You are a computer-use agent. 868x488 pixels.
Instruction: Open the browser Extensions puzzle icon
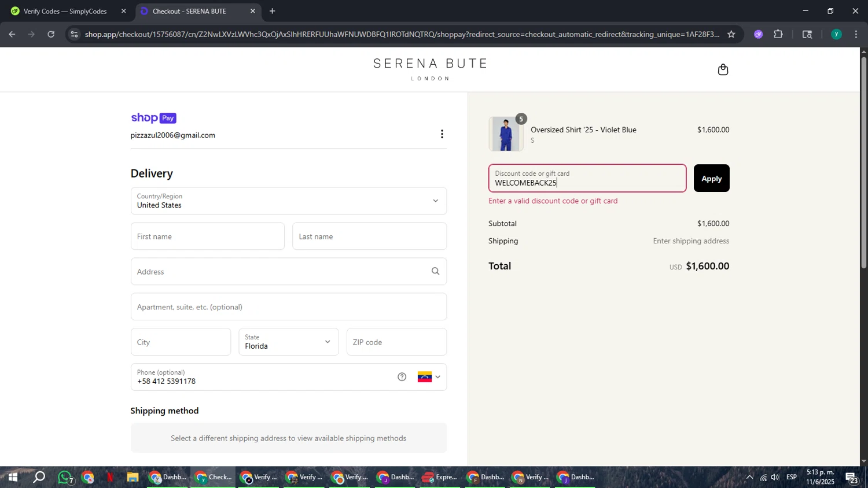point(778,34)
